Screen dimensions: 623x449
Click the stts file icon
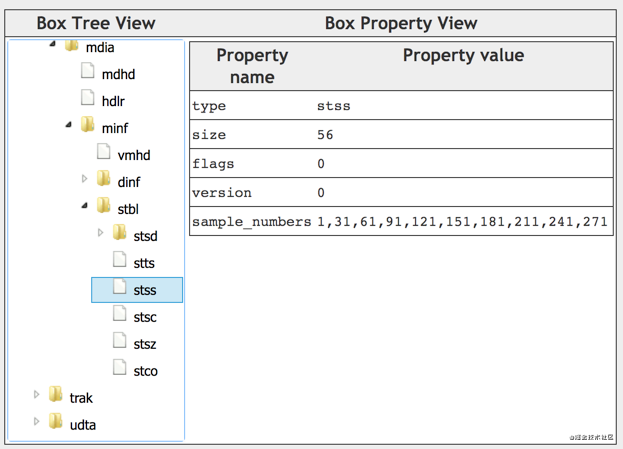[119, 259]
